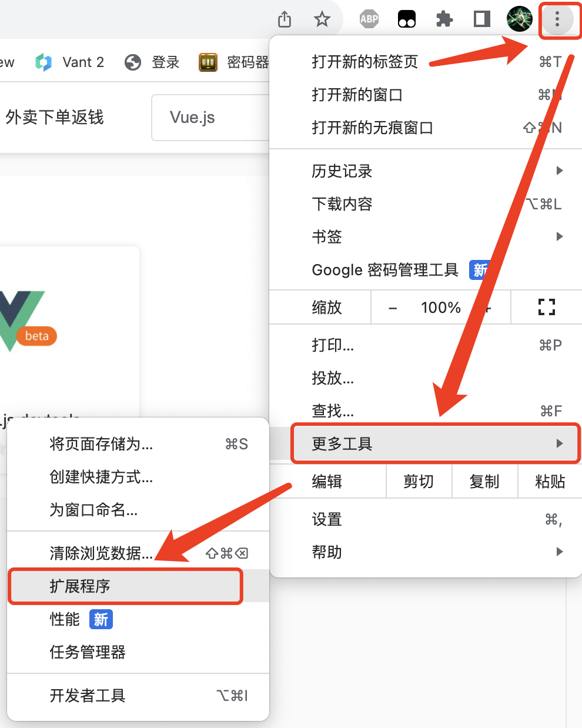Enter fullscreen mode via zoom row icon
This screenshot has height=728, width=582.
[x=546, y=307]
